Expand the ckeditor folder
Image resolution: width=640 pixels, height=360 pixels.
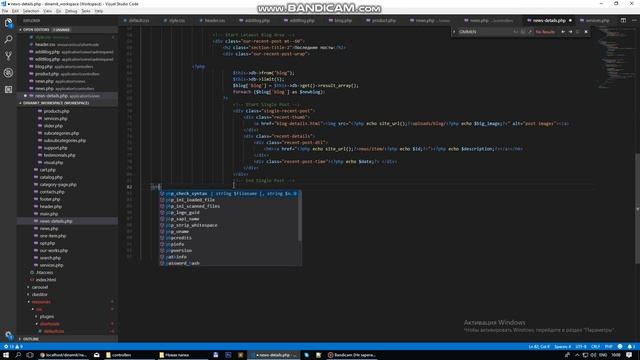[x=40, y=295]
